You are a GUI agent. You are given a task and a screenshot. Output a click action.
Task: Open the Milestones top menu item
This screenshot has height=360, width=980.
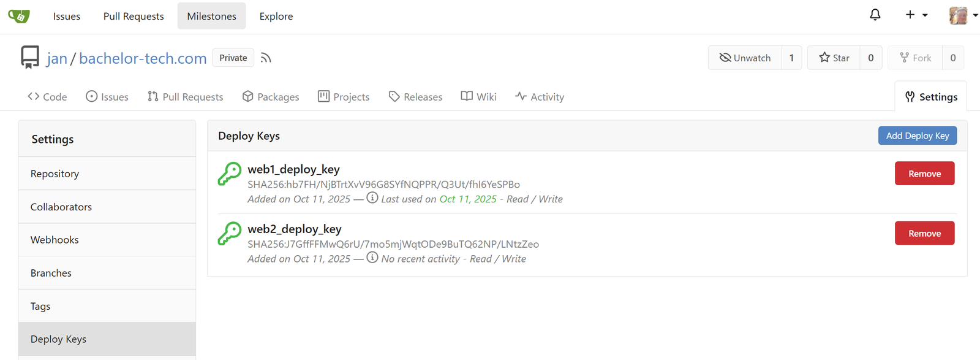coord(212,16)
